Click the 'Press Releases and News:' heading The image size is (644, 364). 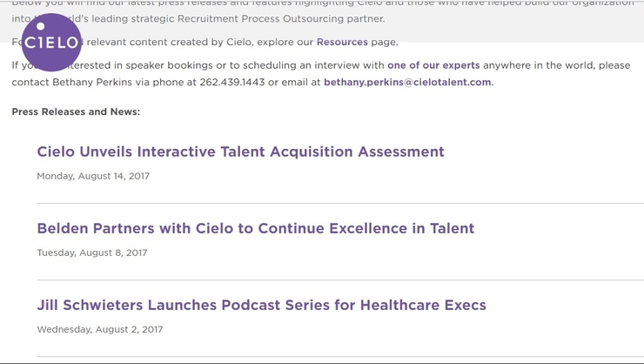(x=76, y=111)
